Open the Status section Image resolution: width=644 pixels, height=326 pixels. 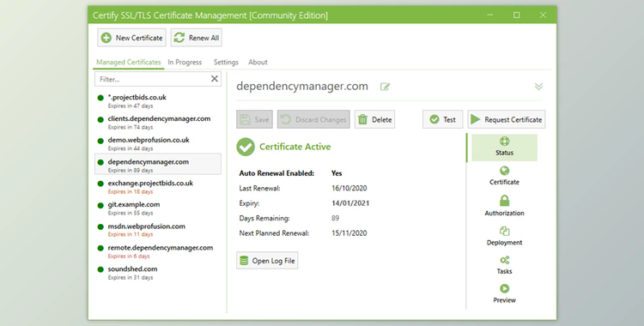click(504, 147)
